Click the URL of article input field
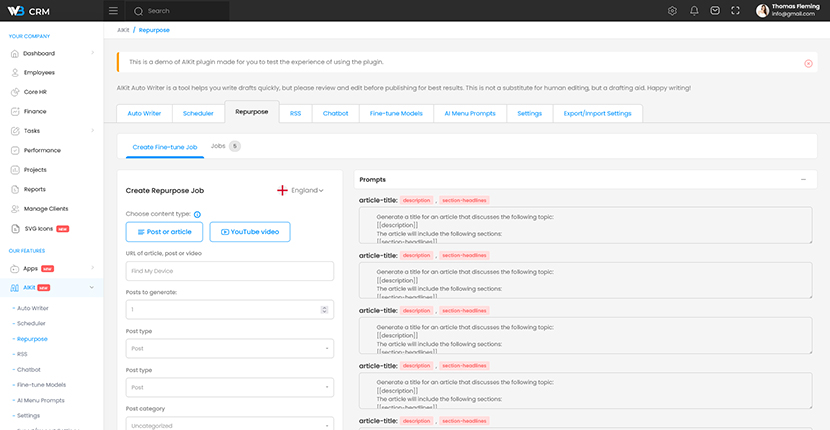 (230, 271)
